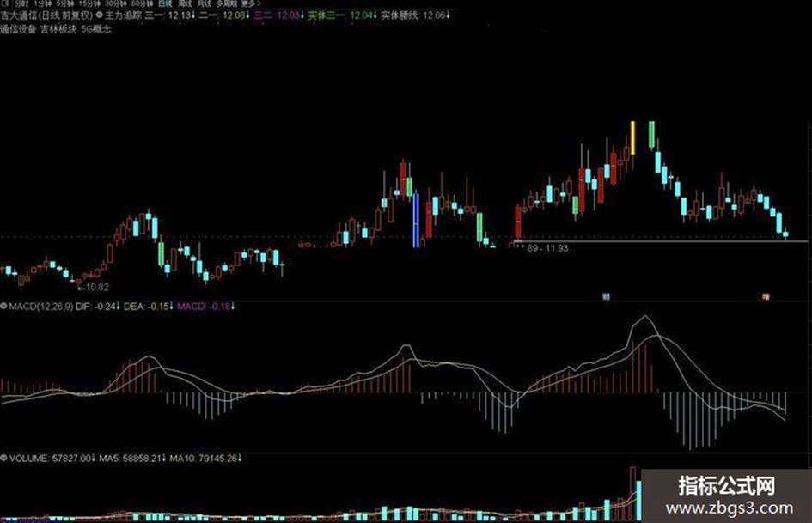Click the MA5: 58858.21 volume value
This screenshot has height=523, width=812.
click(x=132, y=459)
